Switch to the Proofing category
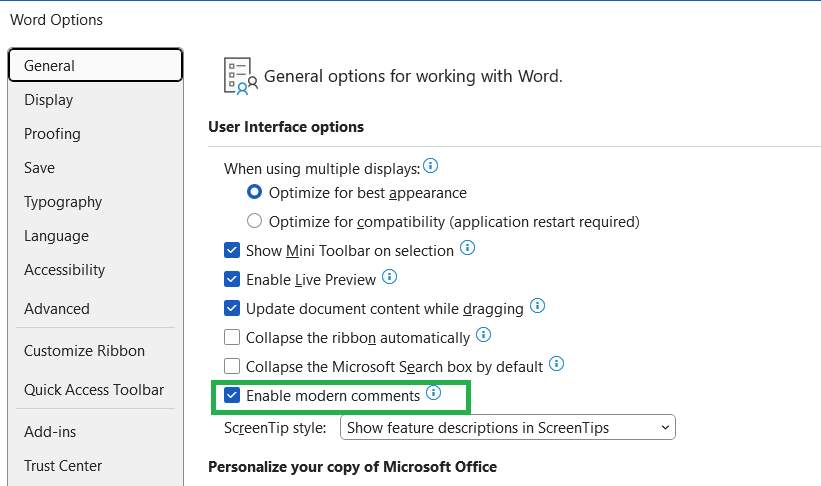 [52, 134]
